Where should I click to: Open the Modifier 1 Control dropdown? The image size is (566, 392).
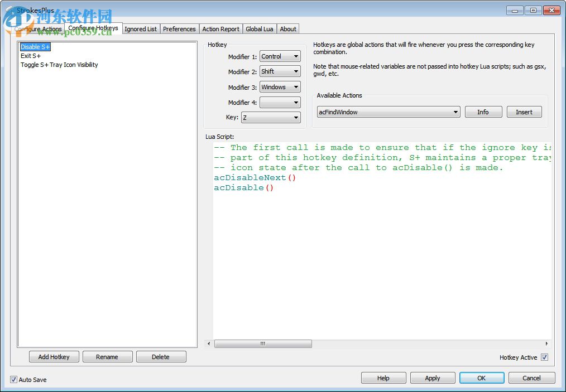coord(280,56)
